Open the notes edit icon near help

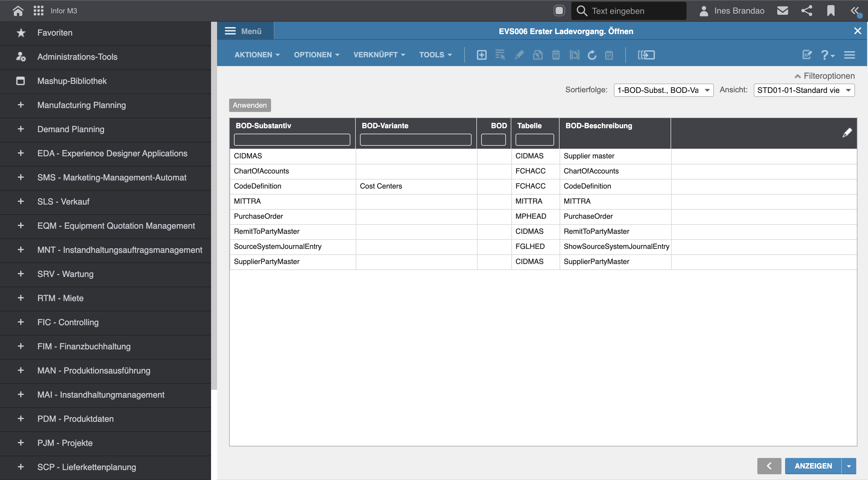[x=807, y=55]
